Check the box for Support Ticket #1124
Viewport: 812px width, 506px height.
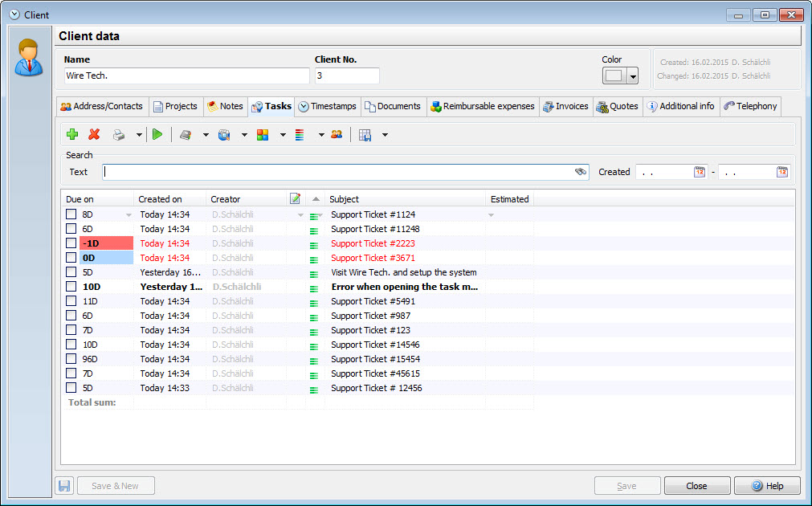click(71, 214)
